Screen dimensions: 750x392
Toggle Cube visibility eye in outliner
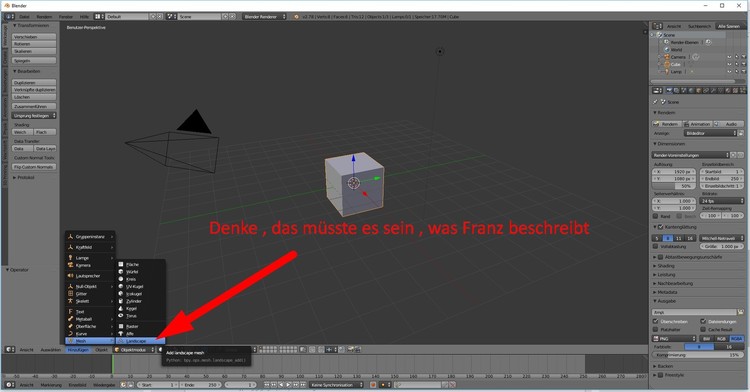click(x=729, y=64)
